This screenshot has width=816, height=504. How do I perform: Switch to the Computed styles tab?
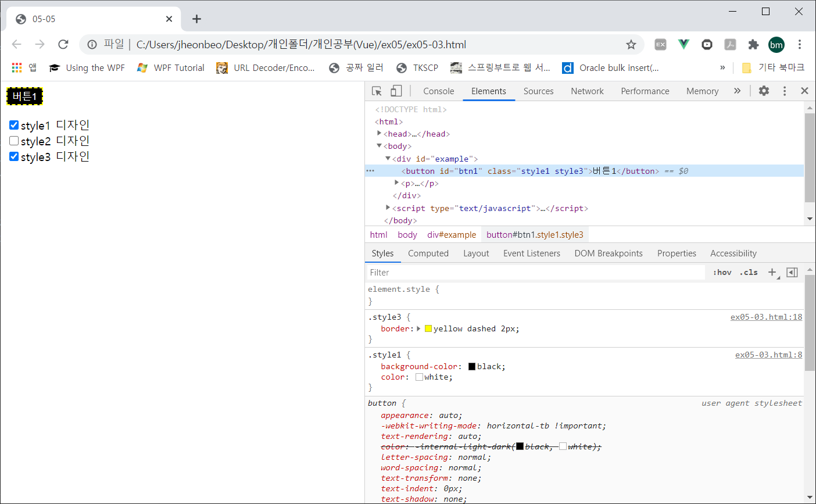click(x=428, y=253)
